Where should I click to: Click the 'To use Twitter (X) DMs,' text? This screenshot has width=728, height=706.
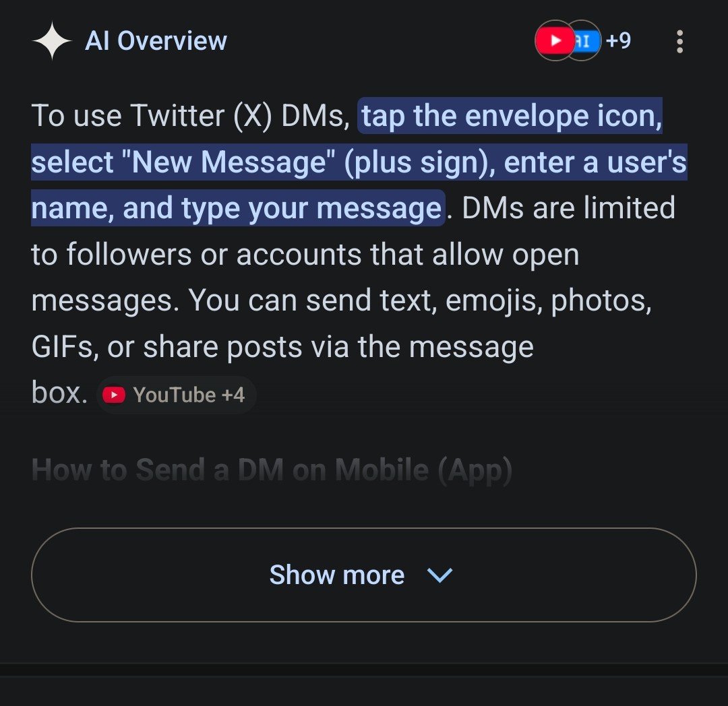190,115
